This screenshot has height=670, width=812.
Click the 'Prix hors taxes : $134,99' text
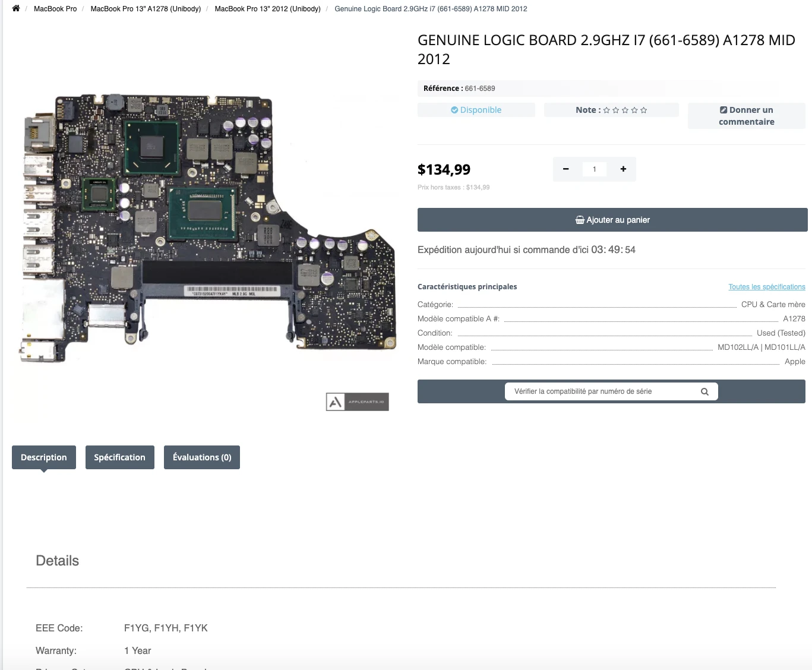(454, 187)
